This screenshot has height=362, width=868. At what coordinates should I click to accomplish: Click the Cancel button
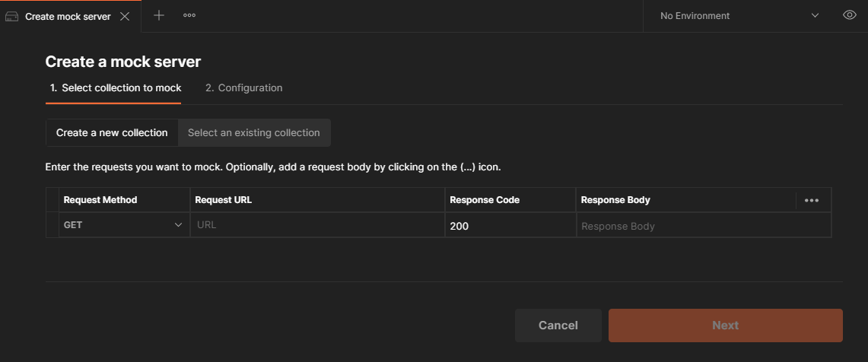point(558,325)
